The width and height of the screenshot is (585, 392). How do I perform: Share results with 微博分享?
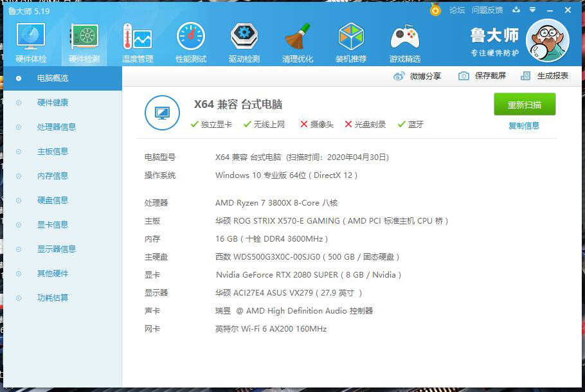423,75
